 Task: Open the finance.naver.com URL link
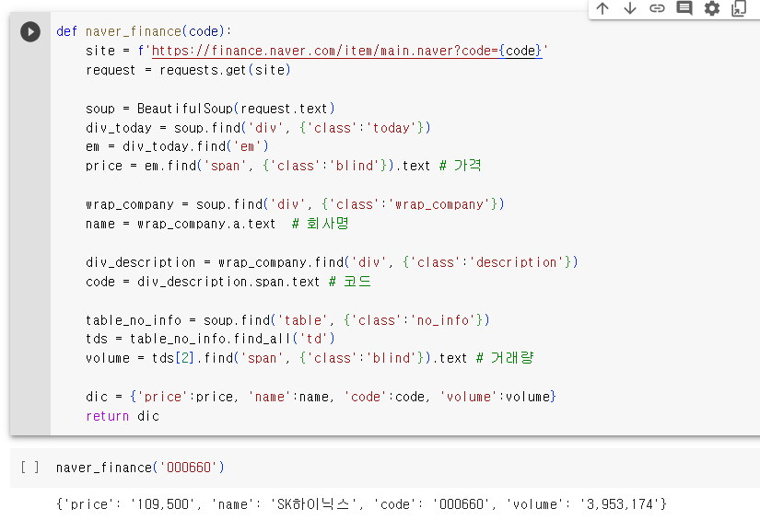click(347, 51)
